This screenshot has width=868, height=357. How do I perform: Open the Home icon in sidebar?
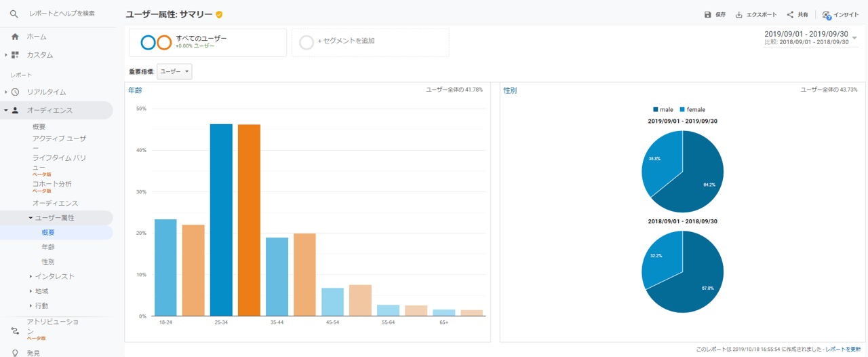[15, 37]
